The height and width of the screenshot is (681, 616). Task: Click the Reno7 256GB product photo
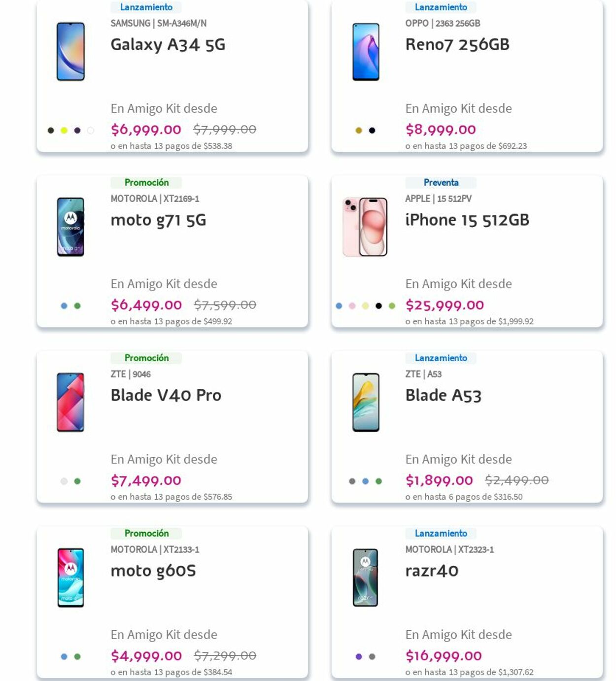pyautogui.click(x=366, y=52)
